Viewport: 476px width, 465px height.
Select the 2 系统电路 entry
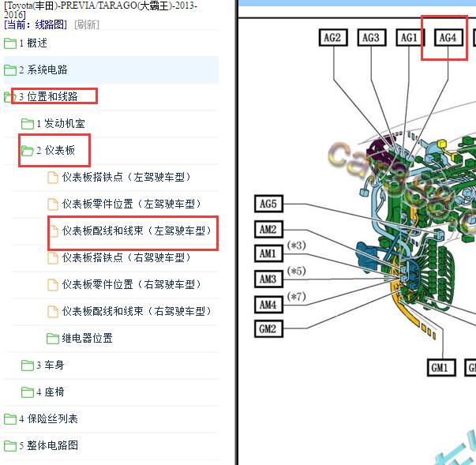[43, 69]
